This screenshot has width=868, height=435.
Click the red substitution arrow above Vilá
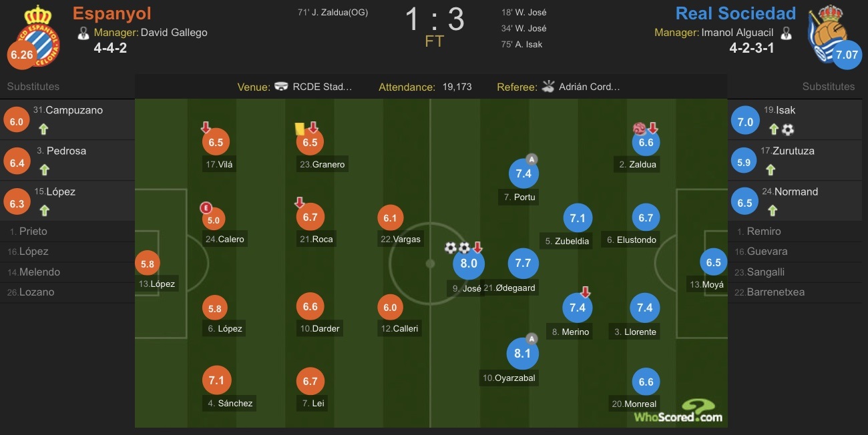(x=206, y=127)
